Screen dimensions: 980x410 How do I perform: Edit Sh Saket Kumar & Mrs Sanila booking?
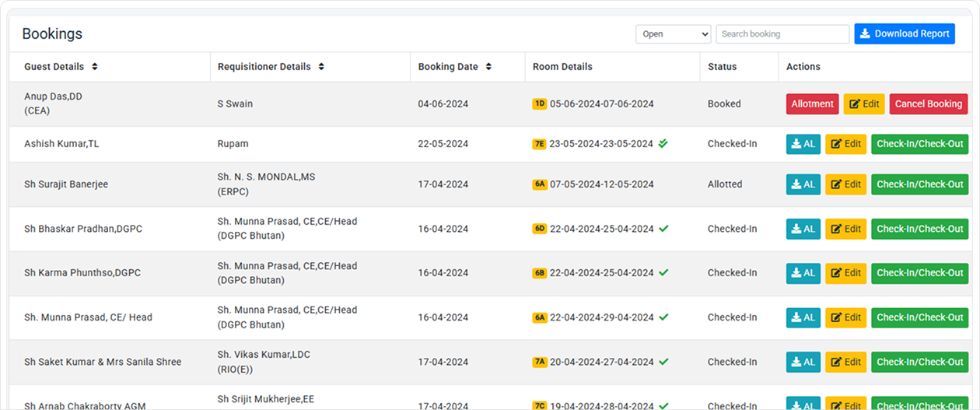tap(845, 362)
